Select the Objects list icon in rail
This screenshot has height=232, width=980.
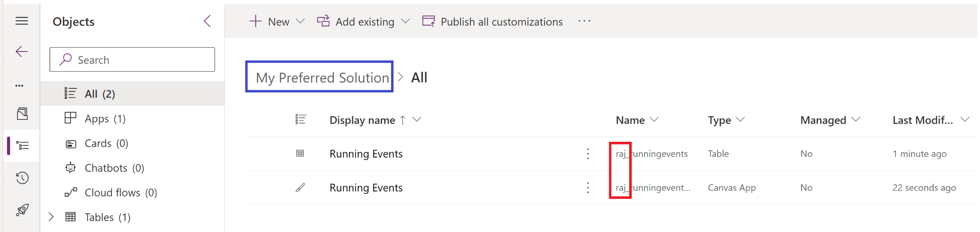click(22, 146)
